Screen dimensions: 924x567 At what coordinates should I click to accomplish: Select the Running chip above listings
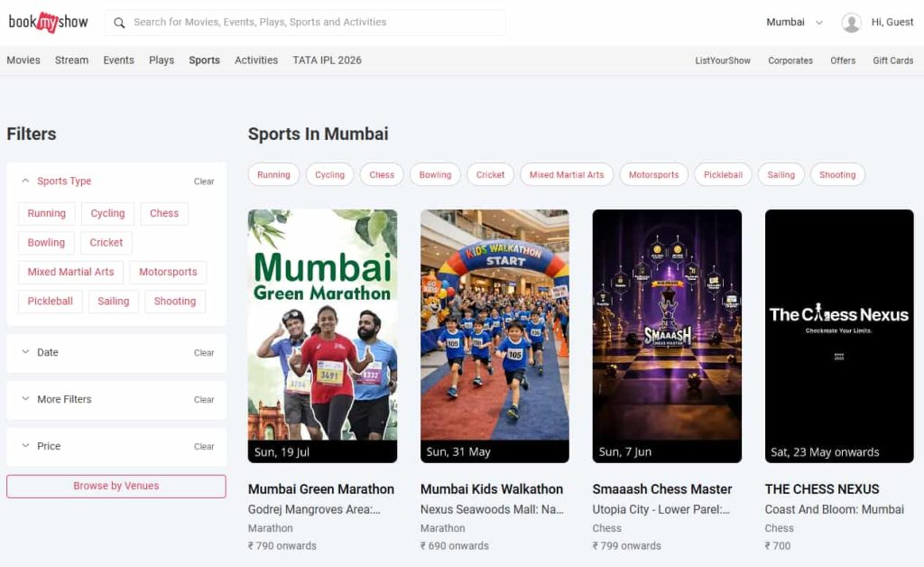(273, 174)
